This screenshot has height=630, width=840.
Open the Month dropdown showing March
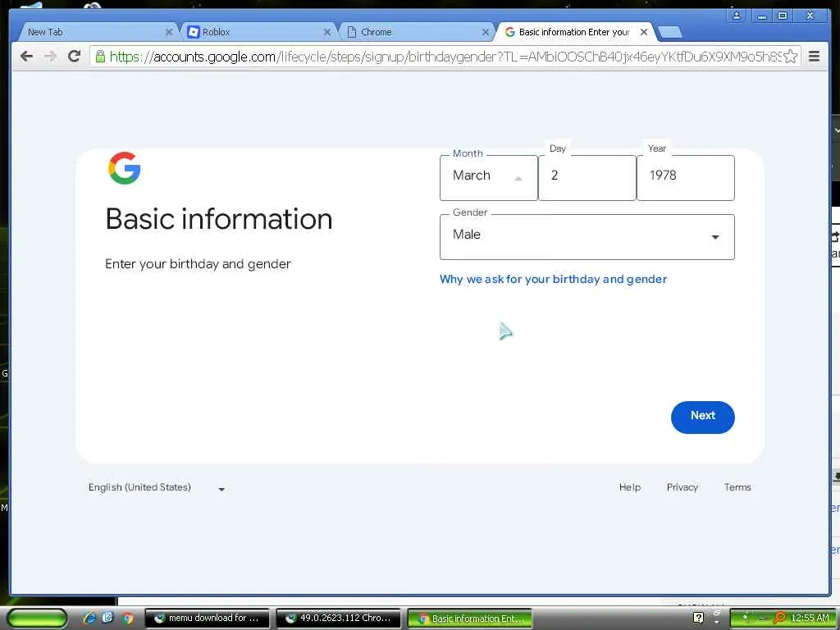[488, 178]
